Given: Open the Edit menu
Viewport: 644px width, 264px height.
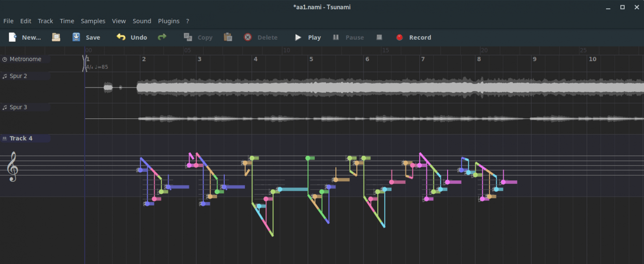Looking at the screenshot, I should pyautogui.click(x=25, y=21).
